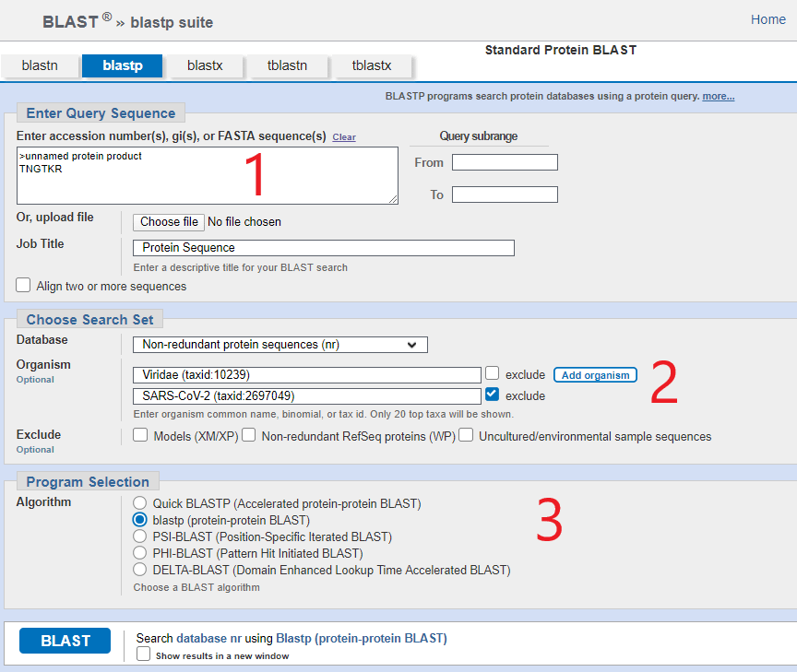Image resolution: width=797 pixels, height=672 pixels.
Task: Go to the Home link
Action: [x=768, y=19]
